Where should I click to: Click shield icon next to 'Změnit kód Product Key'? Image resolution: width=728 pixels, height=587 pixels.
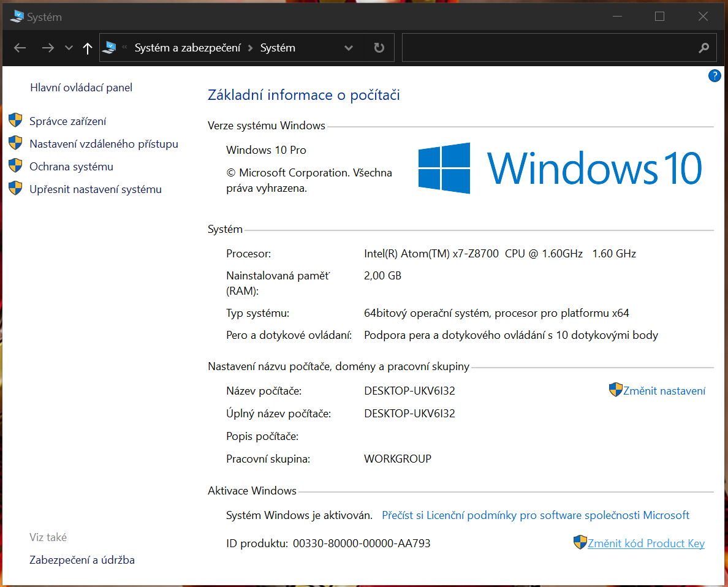pos(580,542)
